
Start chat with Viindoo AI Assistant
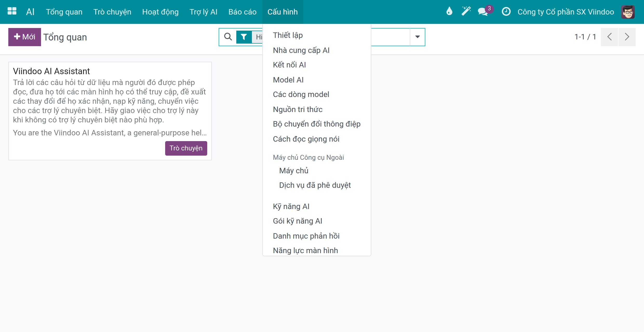point(186,148)
